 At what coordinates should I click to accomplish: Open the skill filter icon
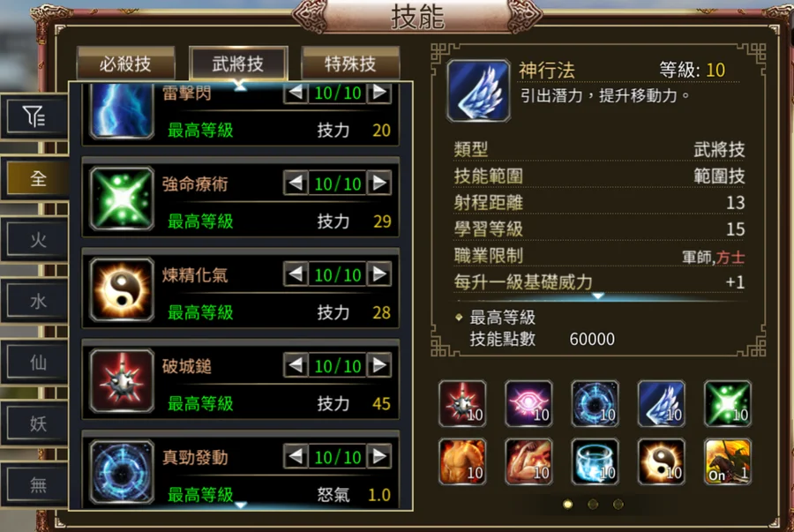click(x=34, y=116)
